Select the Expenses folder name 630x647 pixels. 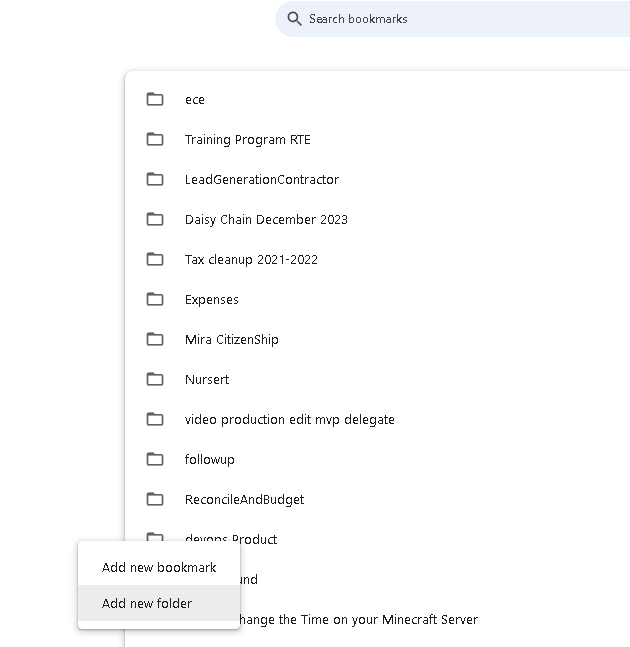point(212,300)
